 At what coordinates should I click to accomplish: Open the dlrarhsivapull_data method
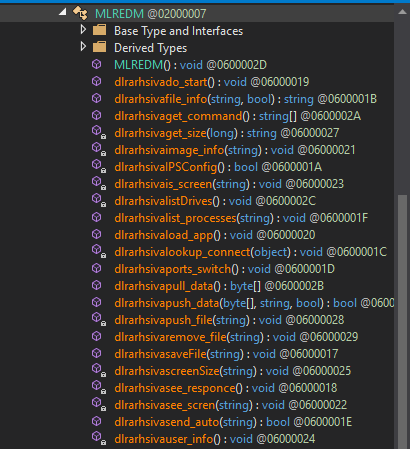click(x=219, y=286)
